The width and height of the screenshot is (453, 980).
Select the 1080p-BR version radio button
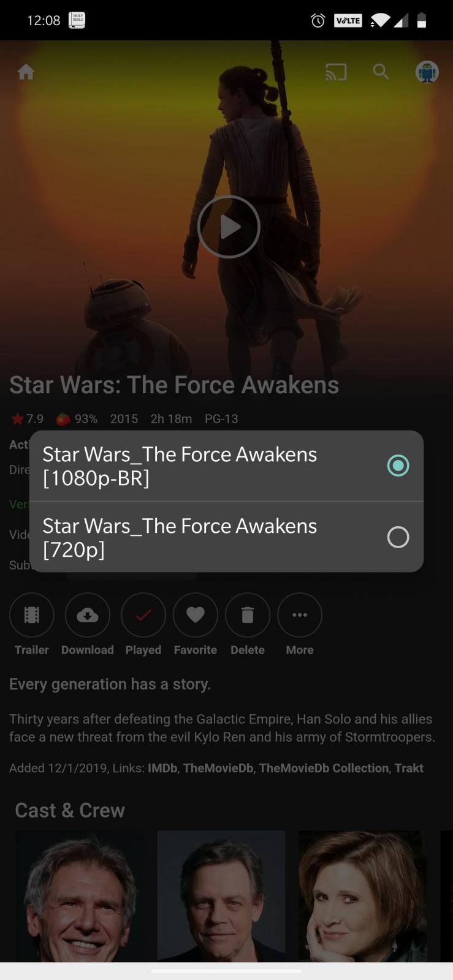pyautogui.click(x=398, y=466)
